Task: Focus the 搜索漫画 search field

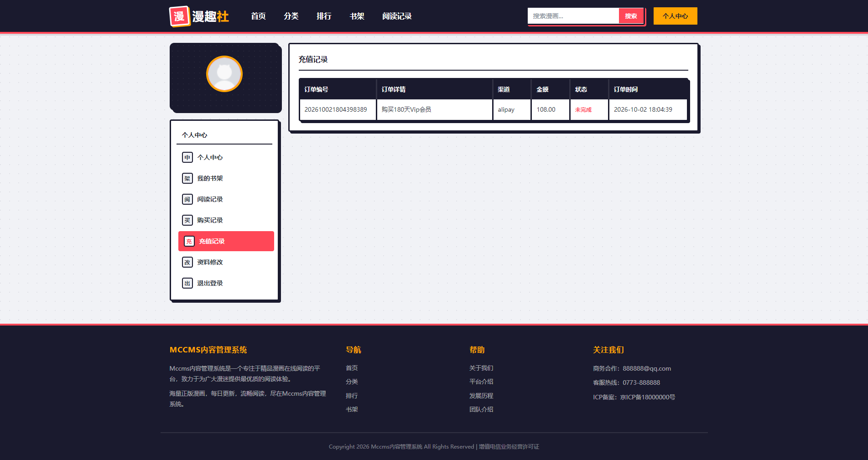Action: [573, 16]
